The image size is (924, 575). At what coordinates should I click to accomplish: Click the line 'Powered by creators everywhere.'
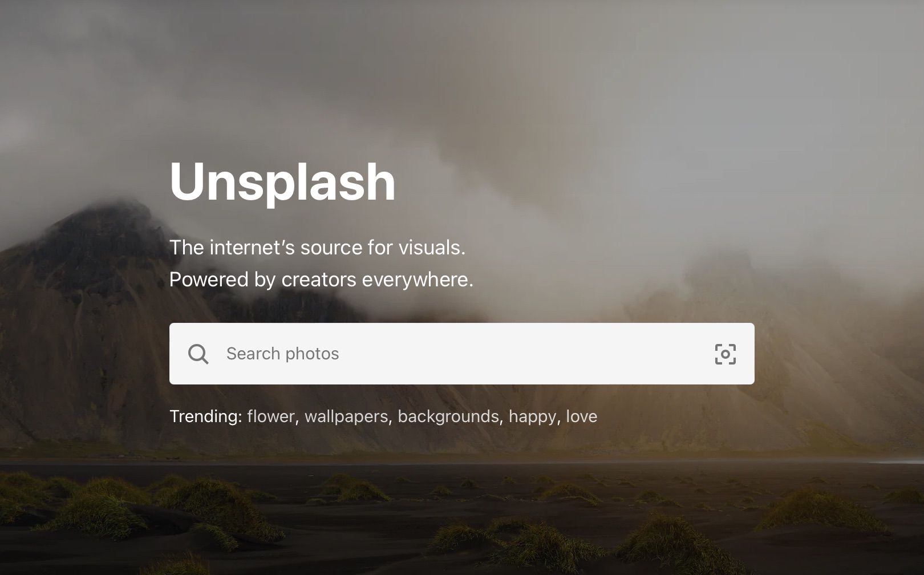pos(321,280)
